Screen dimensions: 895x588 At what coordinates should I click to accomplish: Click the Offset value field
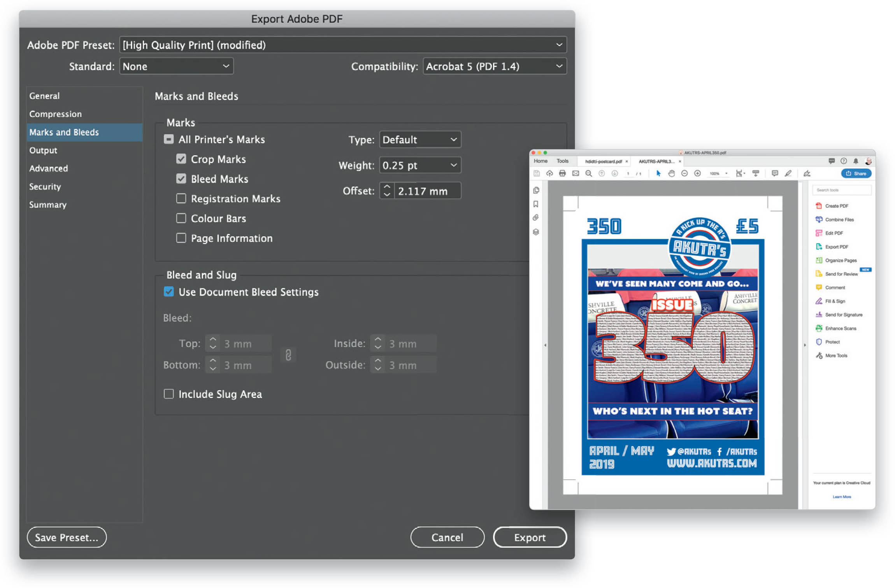click(427, 191)
